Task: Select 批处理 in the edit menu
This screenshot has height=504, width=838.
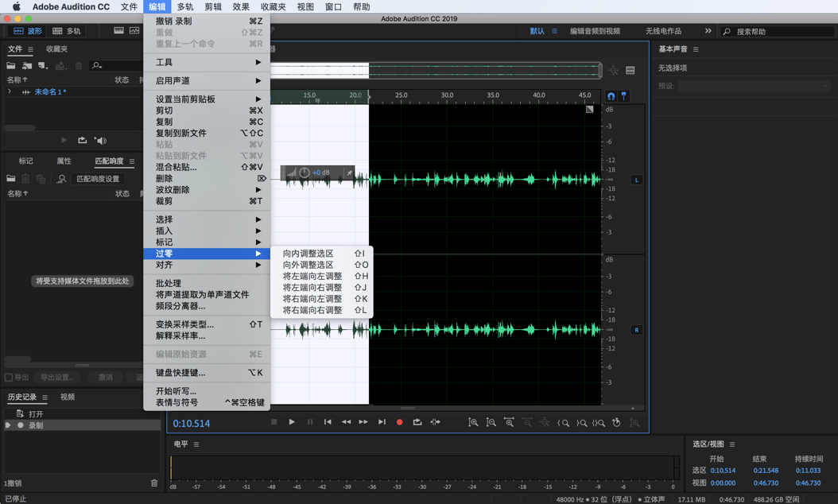Action: pyautogui.click(x=169, y=283)
